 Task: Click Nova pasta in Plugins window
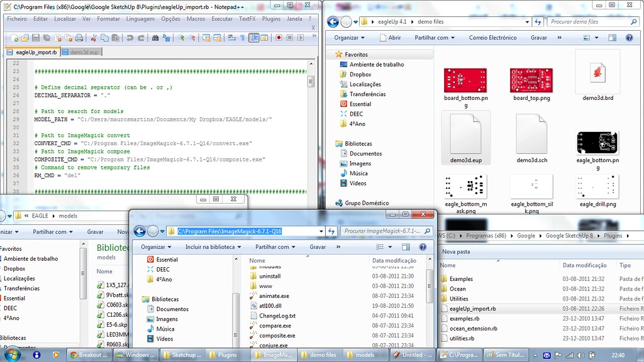tap(456, 251)
